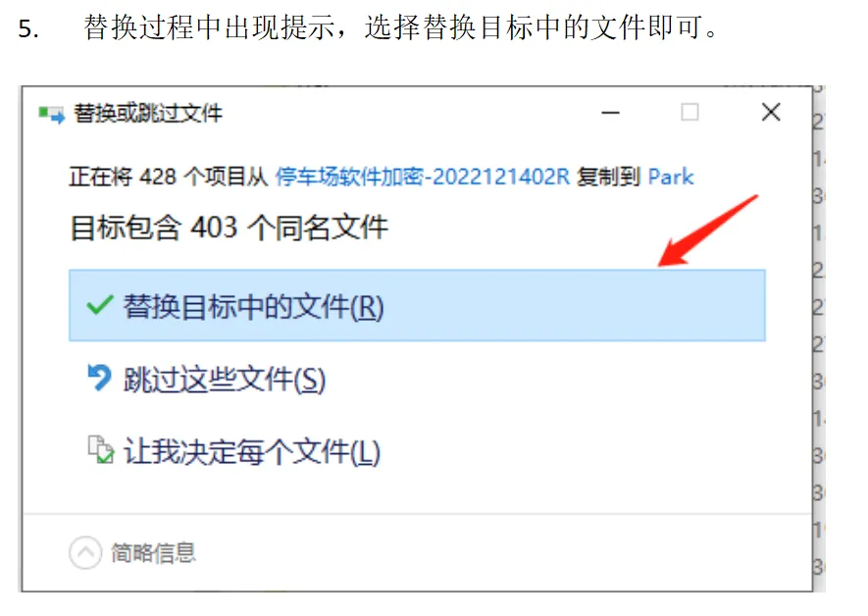This screenshot has width=868, height=616.
Task: Open the 停车场软件加密-2022121402R source folder link
Action: coord(423,178)
